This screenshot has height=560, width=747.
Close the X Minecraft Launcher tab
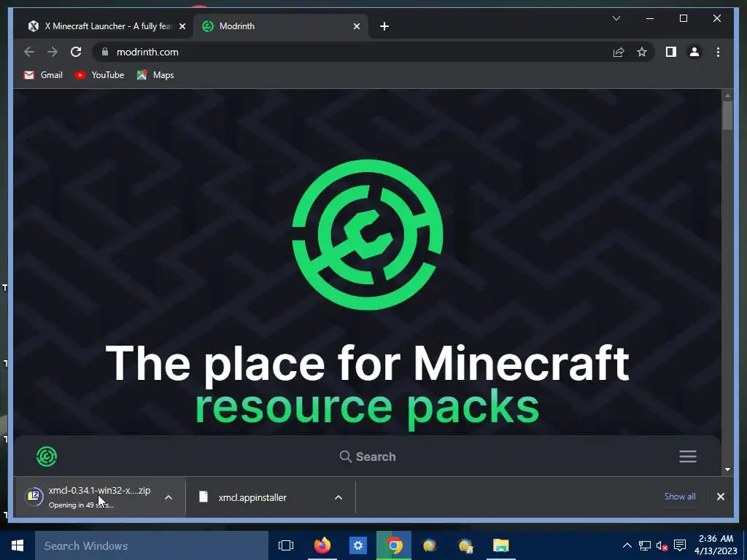(x=182, y=26)
